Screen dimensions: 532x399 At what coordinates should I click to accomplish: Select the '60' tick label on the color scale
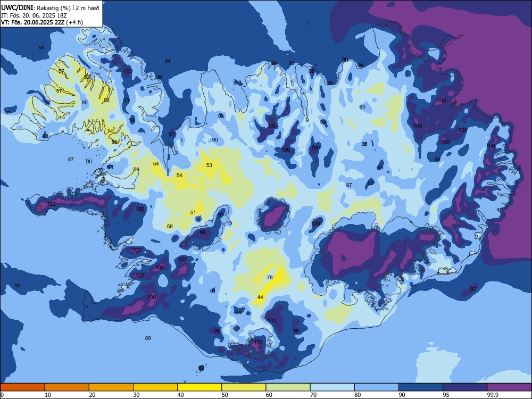pyautogui.click(x=269, y=395)
